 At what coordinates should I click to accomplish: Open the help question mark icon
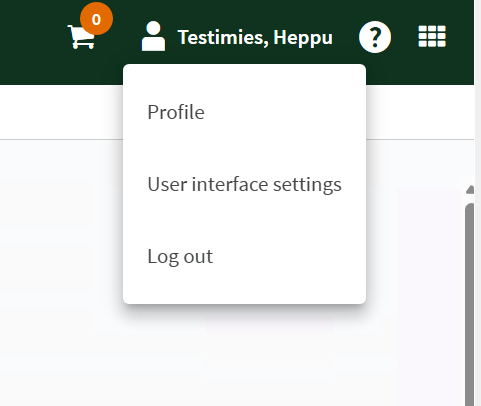pos(375,37)
